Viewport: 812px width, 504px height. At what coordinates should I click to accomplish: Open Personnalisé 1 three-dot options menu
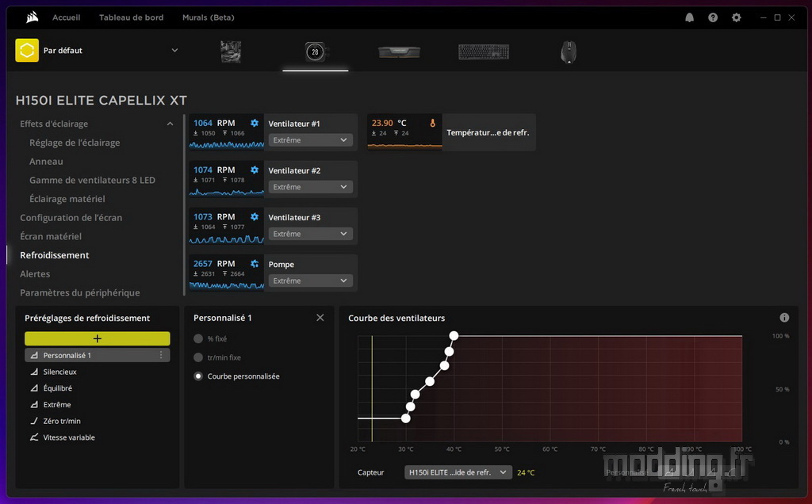click(161, 355)
